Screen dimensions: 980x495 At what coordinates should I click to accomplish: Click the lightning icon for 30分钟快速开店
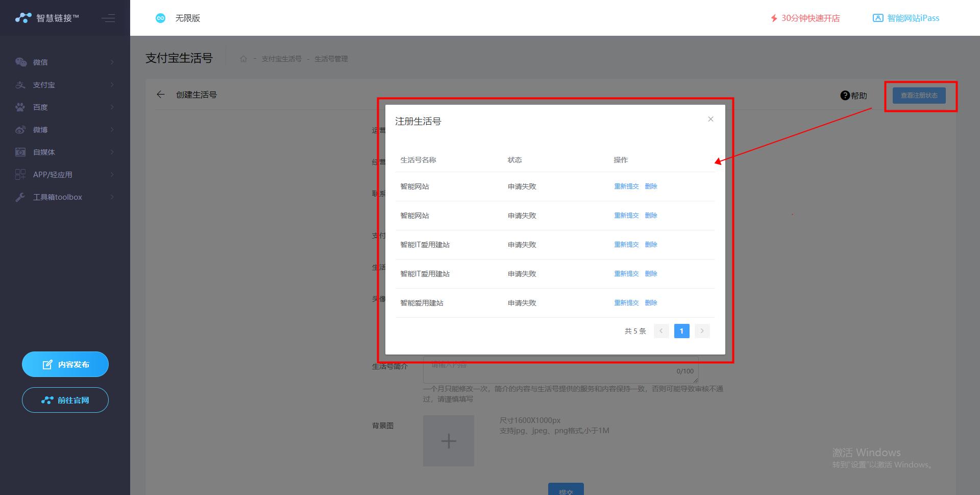[x=773, y=18]
